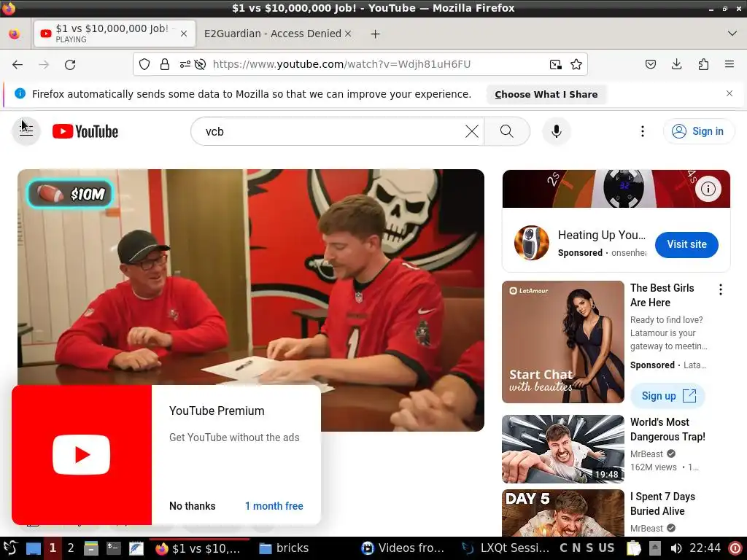747x560 pixels.
Task: Open the LatAmour ad thumbnail
Action: click(562, 342)
